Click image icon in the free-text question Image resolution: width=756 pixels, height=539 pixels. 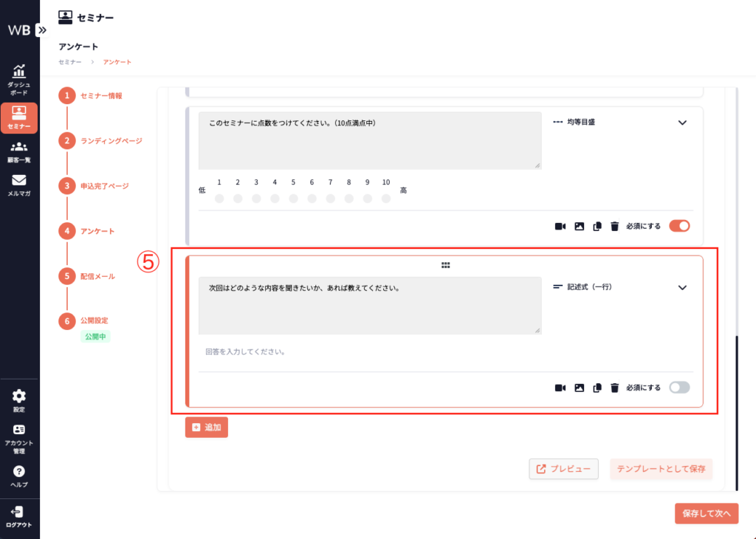[579, 388]
